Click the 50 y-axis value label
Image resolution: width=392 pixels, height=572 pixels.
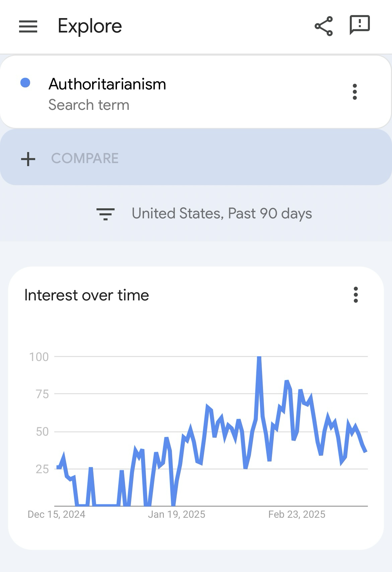(42, 432)
